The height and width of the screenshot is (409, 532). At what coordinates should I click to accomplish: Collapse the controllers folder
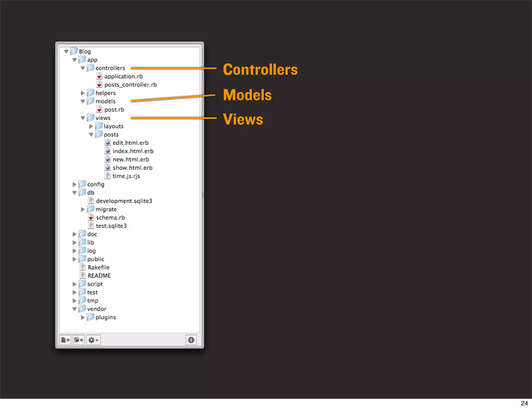83,68
